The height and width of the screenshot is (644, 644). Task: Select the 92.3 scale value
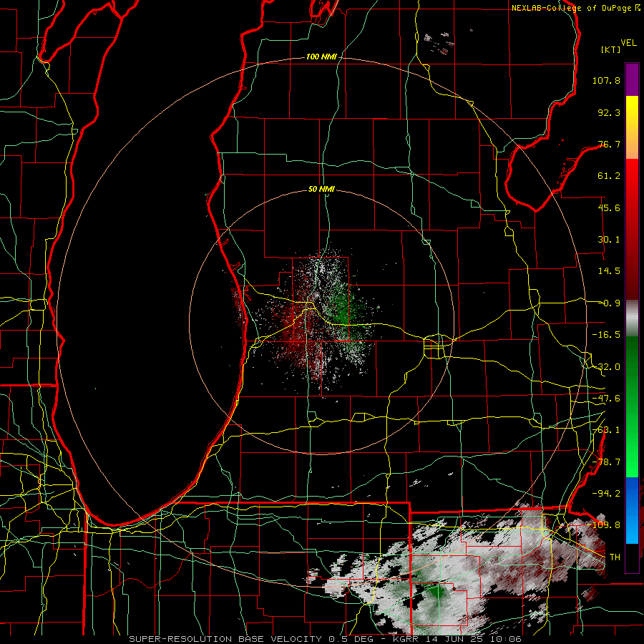(609, 112)
